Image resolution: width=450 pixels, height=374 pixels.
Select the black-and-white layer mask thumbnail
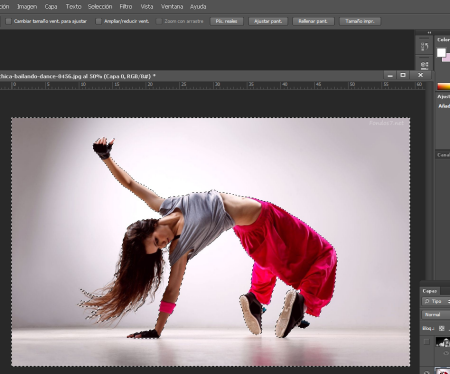pos(443,342)
